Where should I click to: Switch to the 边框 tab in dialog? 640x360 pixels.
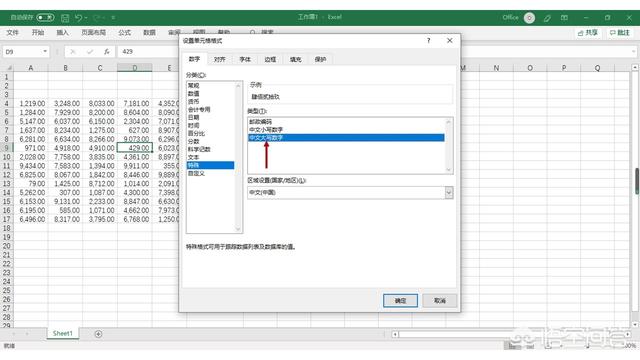click(270, 60)
